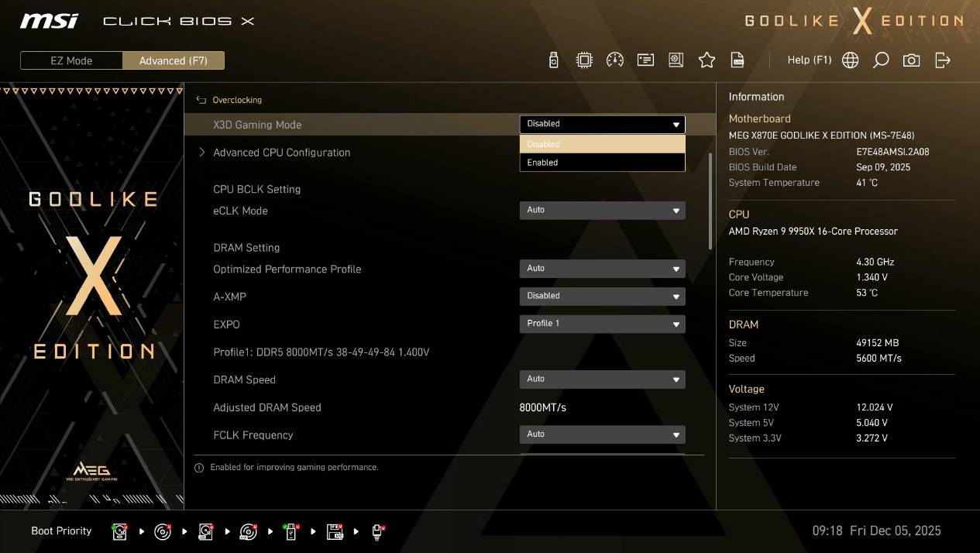Viewport: 980px width, 553px height.
Task: Select Advanced (F7) mode
Action: [x=174, y=60]
